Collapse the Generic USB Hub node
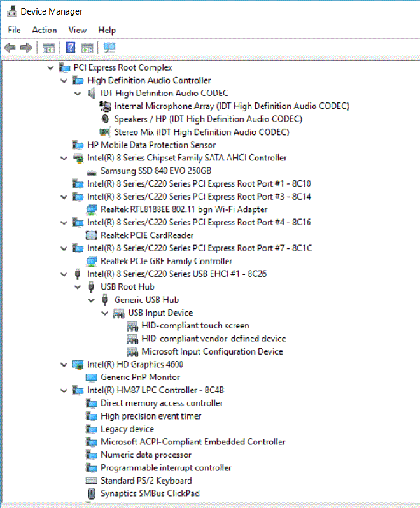The image size is (420, 508). coord(92,300)
